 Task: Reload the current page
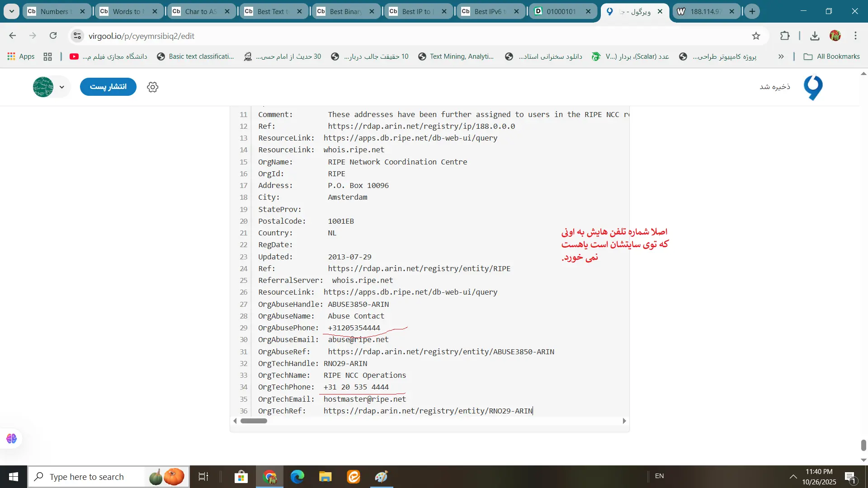(53, 36)
